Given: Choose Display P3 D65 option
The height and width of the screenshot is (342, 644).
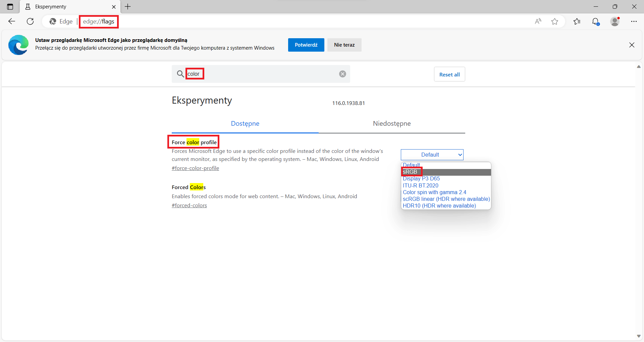Looking at the screenshot, I should [x=446, y=179].
